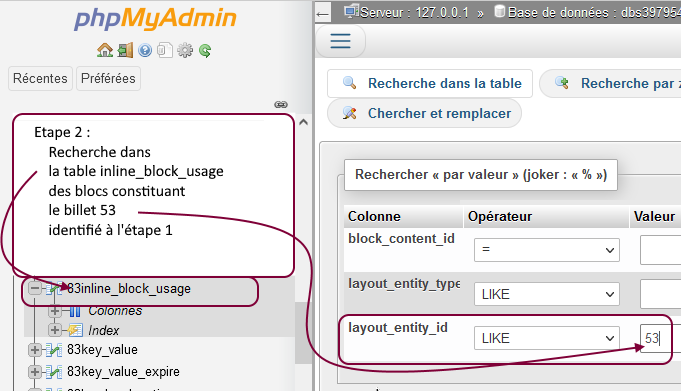Click the value field for layout_entity_type
The image size is (681, 391).
(661, 294)
